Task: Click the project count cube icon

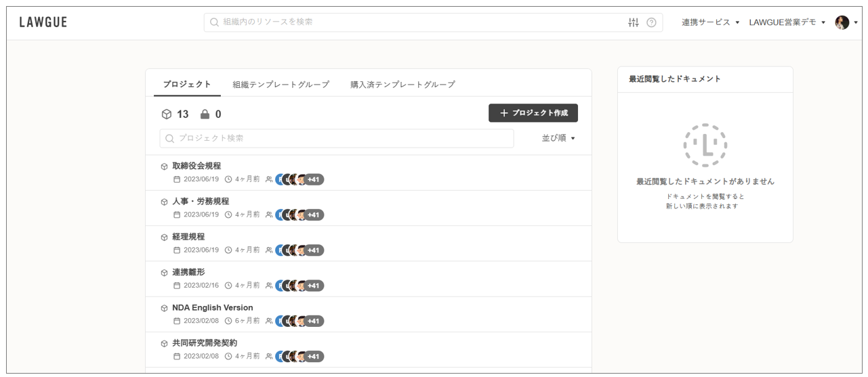Action: point(167,114)
